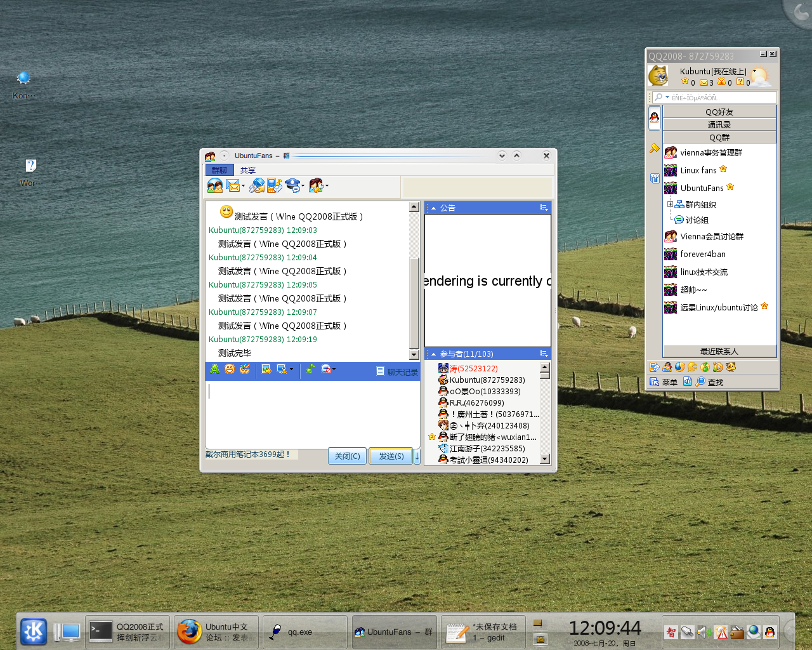This screenshot has height=650, width=812.
Task: Click the 关闭(C) button
Action: 348,456
